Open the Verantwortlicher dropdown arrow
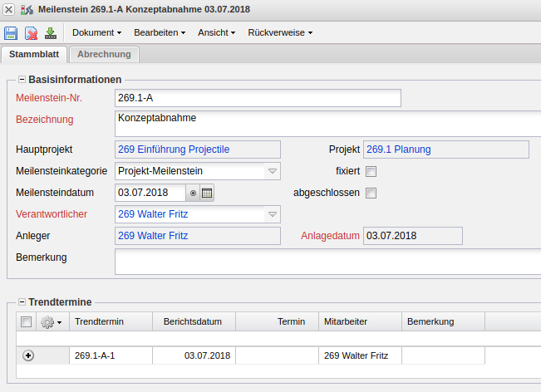541x392 pixels. coord(272,214)
